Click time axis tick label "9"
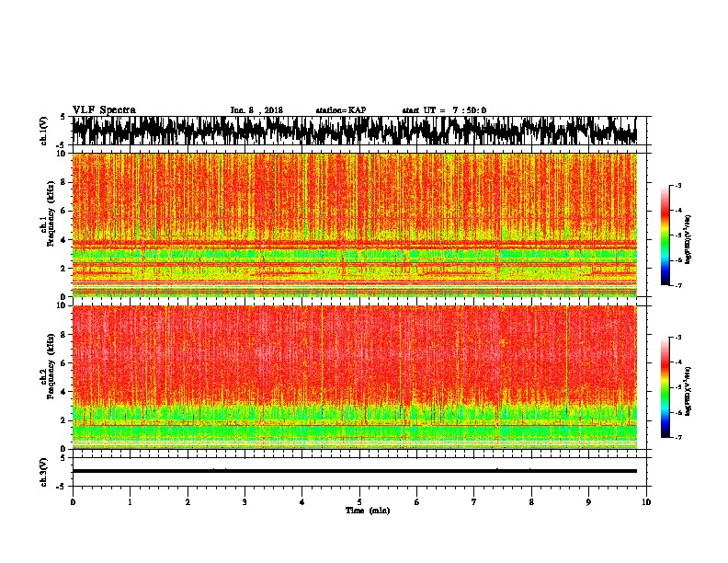This screenshot has width=728, height=563. pos(588,502)
